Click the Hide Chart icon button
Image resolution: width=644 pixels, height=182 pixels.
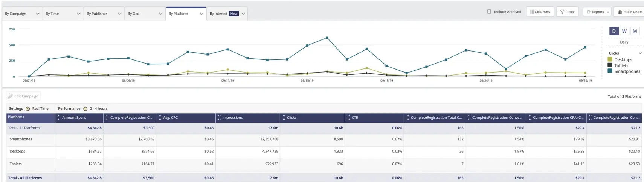coord(620,12)
